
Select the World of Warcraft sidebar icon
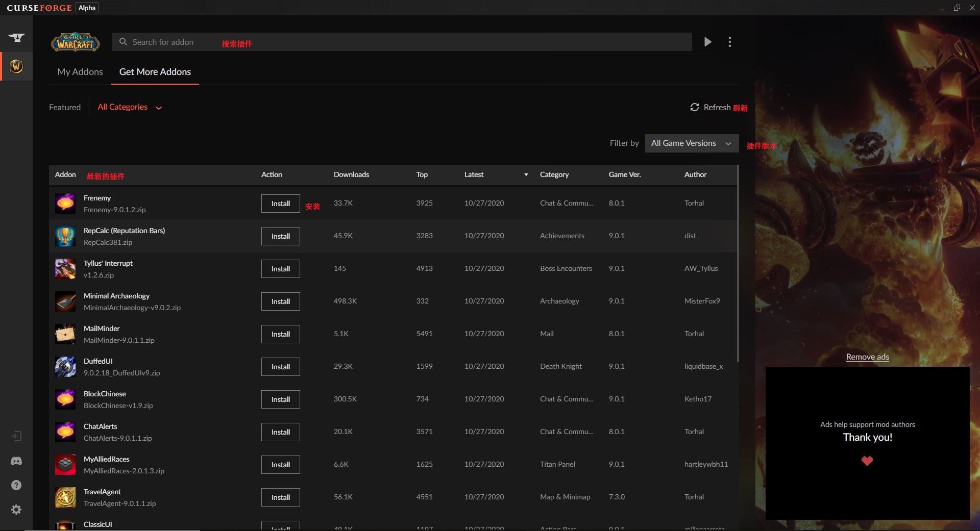16,66
